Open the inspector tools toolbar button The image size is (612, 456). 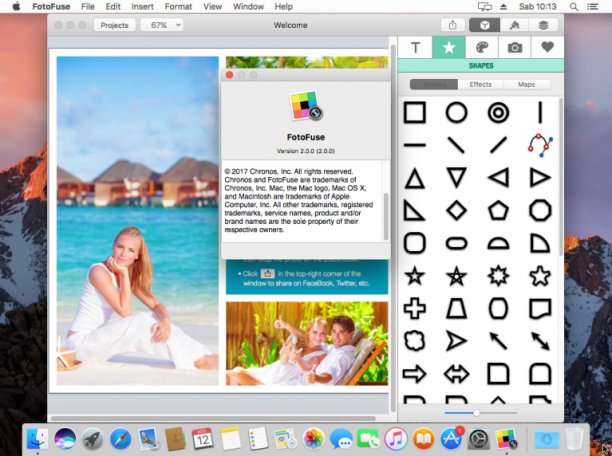[514, 25]
